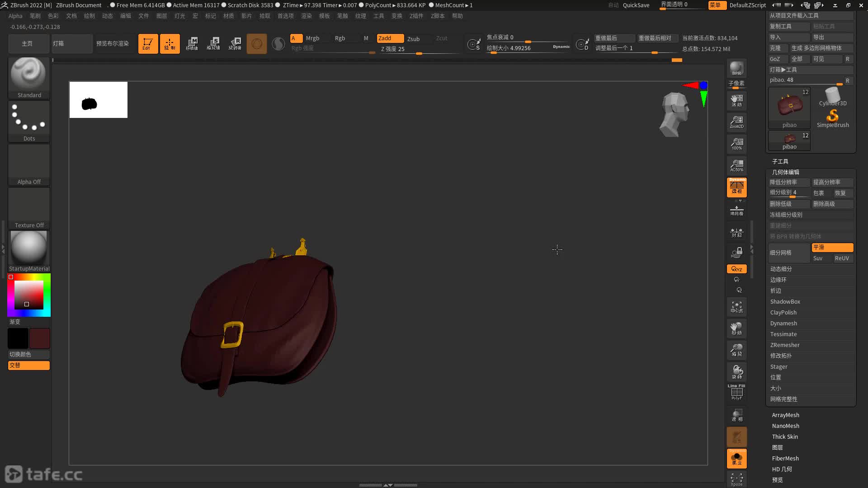Click the Xpose icon
The width and height of the screenshot is (868, 488).
click(736, 479)
